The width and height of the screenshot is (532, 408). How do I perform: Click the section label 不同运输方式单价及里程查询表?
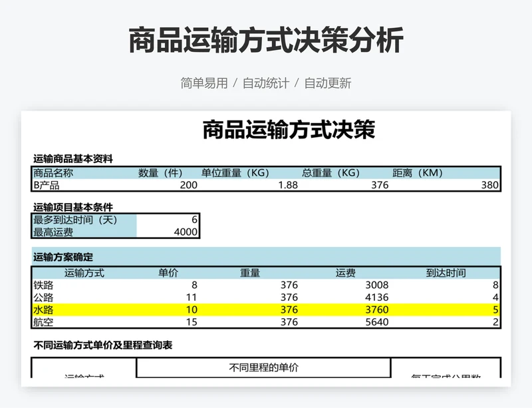103,345
